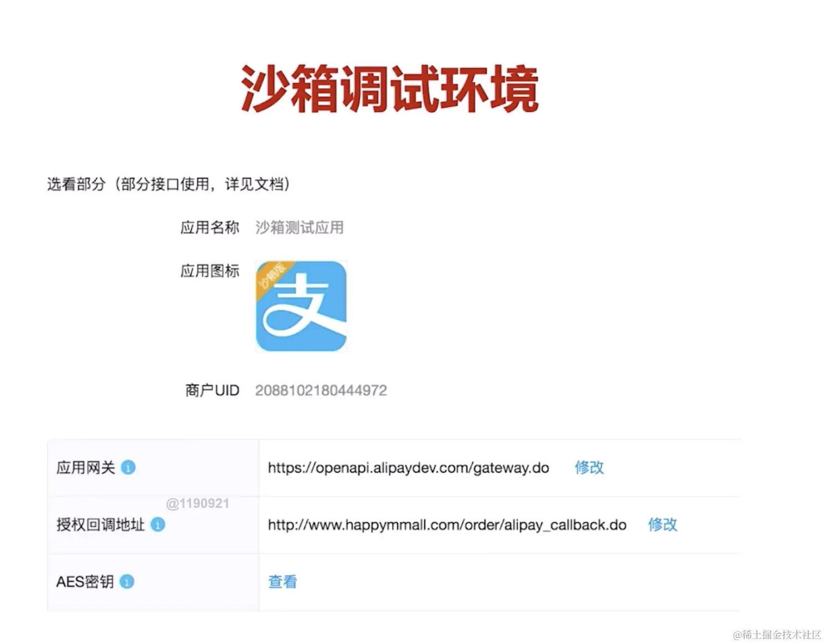Click 修改 next to the gateway URL

click(589, 468)
